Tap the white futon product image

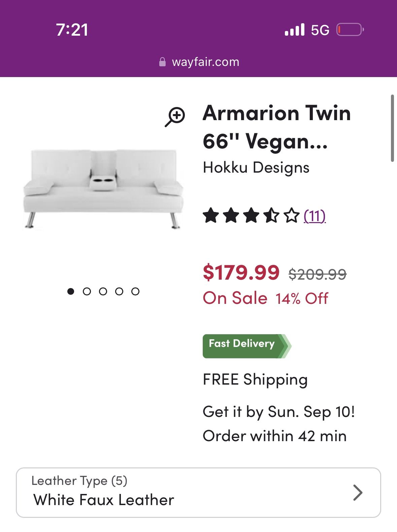point(101,188)
